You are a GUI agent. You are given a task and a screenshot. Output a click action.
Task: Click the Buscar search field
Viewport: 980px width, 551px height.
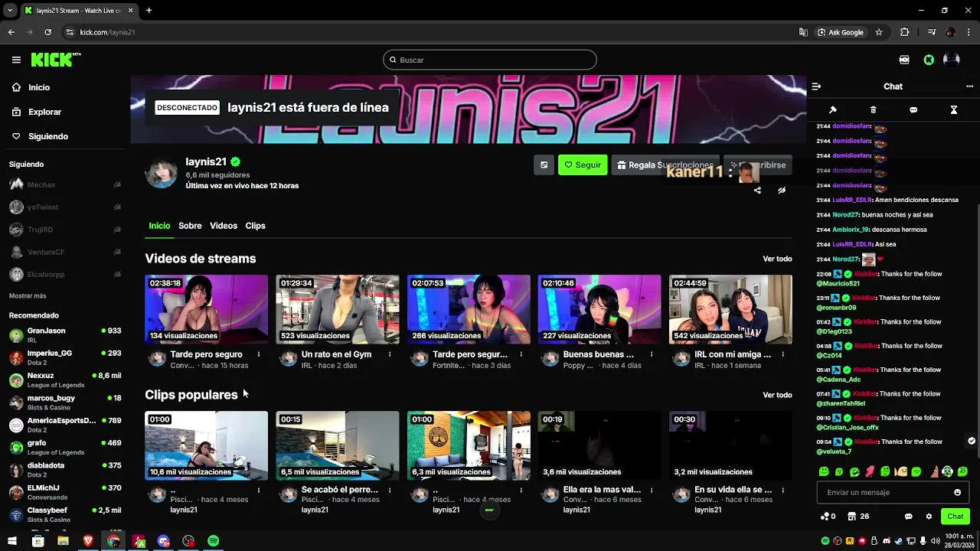pos(490,60)
